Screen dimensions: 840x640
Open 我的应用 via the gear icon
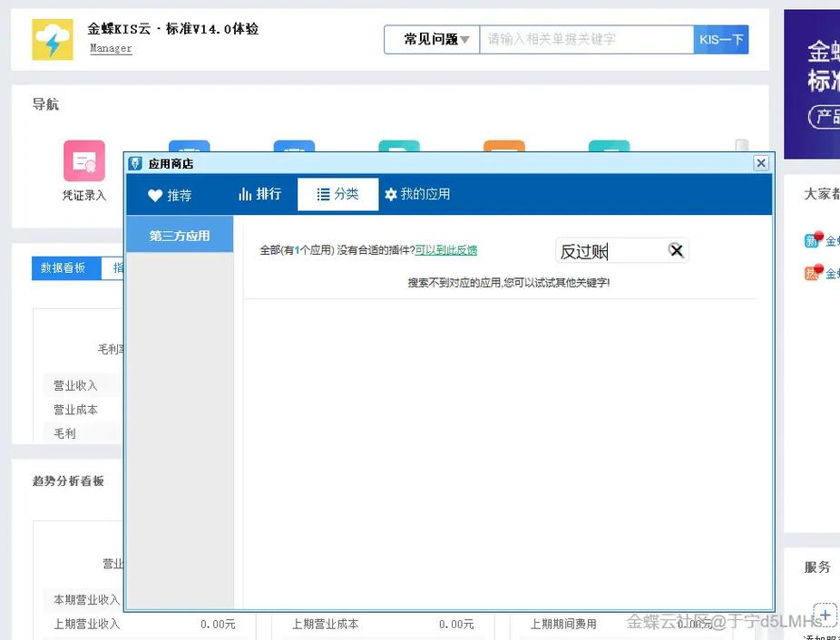[x=389, y=194]
